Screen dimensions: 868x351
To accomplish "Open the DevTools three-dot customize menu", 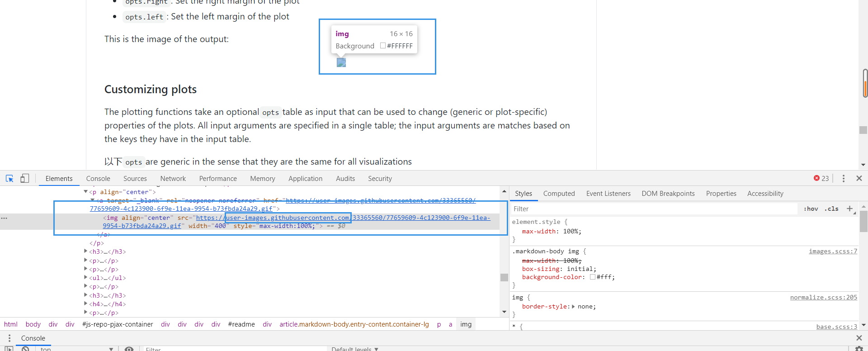I will [x=844, y=179].
